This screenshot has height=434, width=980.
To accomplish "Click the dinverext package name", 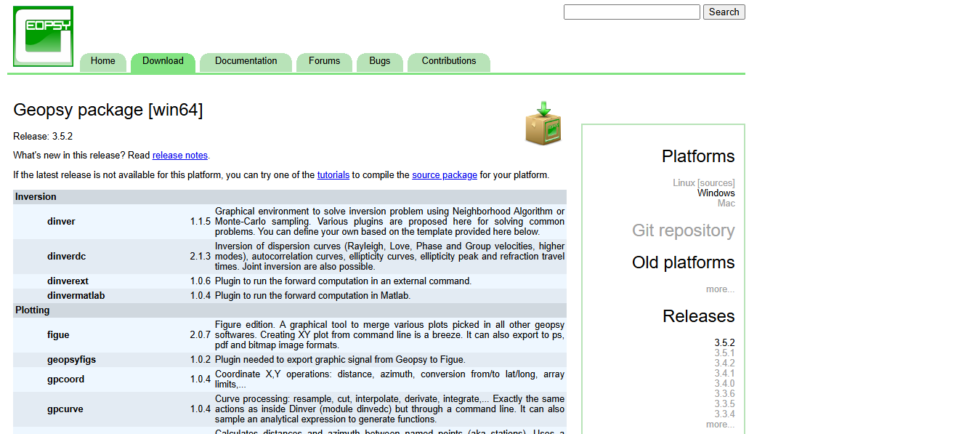I will pos(68,281).
